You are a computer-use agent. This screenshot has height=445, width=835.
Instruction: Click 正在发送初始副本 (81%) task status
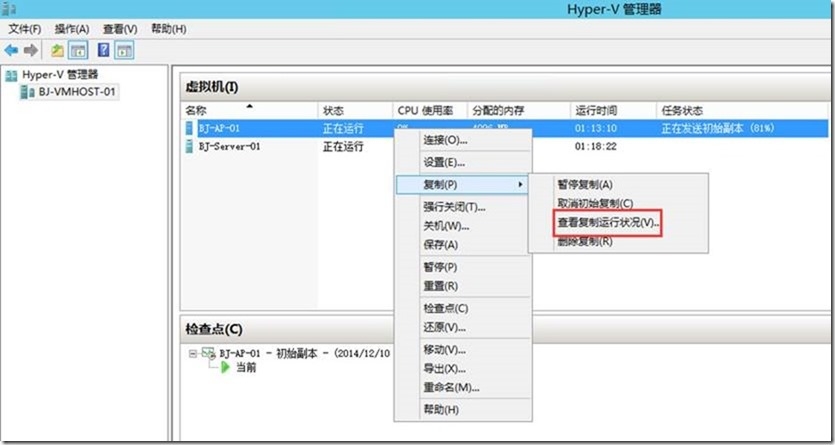[717, 128]
